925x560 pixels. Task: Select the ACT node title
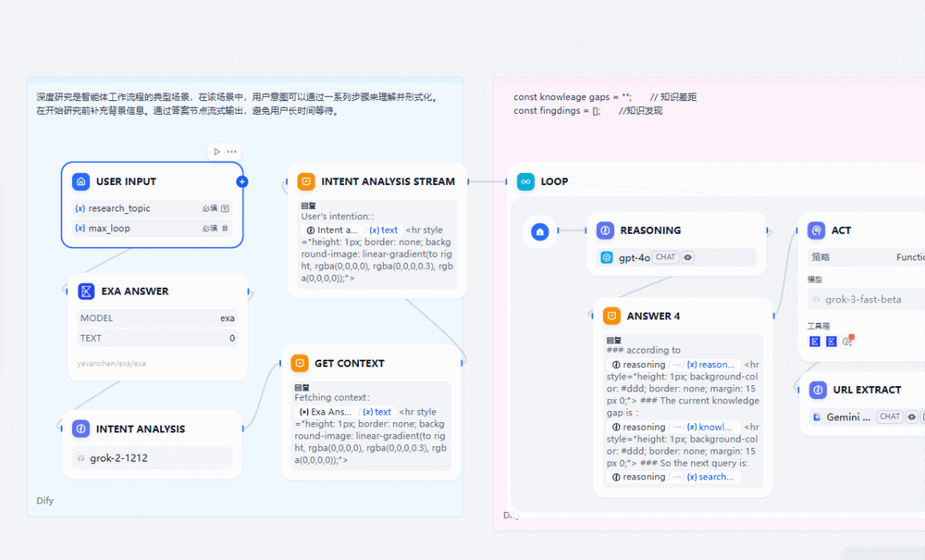841,230
